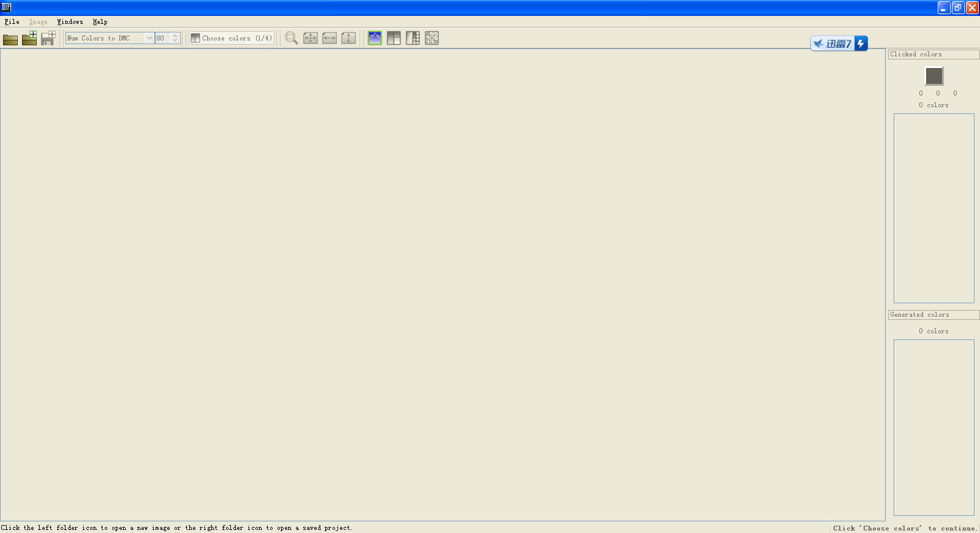Viewport: 980px width, 533px height.
Task: Open a saved project with right folder icon
Action: tap(29, 39)
